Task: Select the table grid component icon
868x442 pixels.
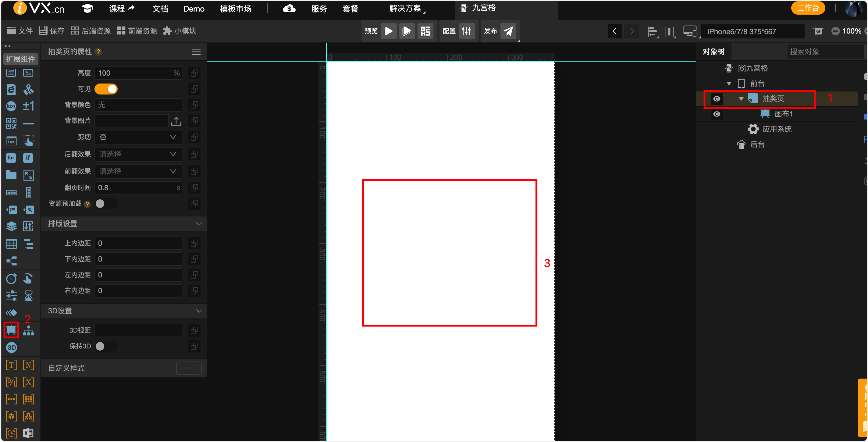Action: pos(11,244)
